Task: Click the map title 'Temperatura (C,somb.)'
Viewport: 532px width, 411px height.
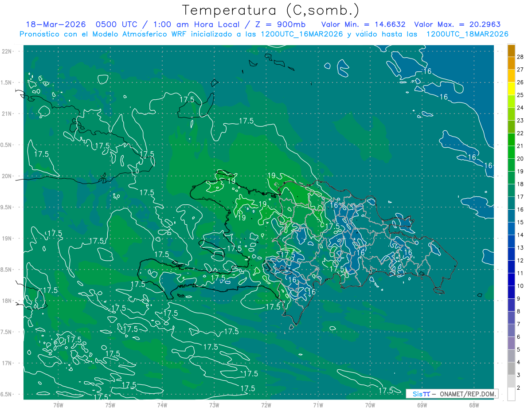Action: (x=270, y=10)
